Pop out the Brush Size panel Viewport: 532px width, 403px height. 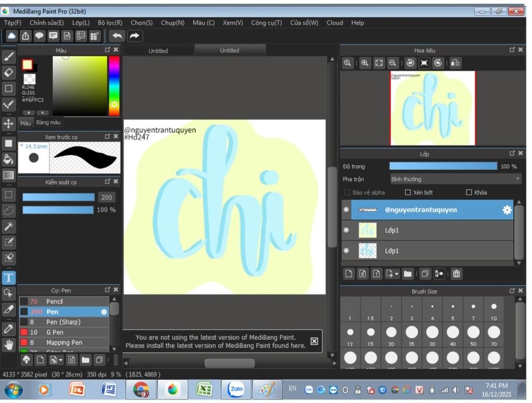[512, 291]
